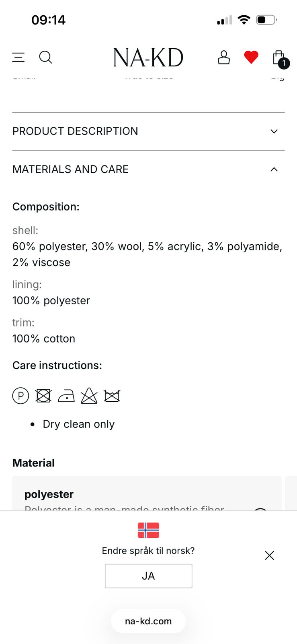Go to NA-KD logo homepage
The image size is (297, 644).
click(x=148, y=58)
